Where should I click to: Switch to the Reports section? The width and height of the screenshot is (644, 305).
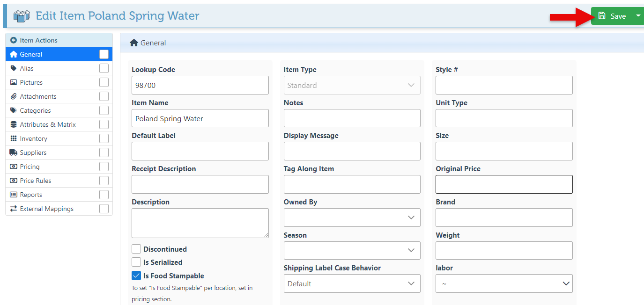pyautogui.click(x=31, y=195)
